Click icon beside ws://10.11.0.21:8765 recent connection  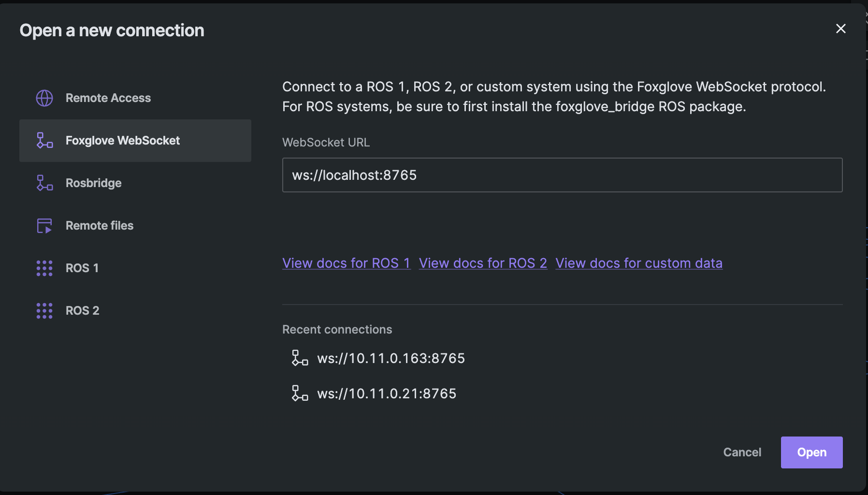(x=300, y=393)
